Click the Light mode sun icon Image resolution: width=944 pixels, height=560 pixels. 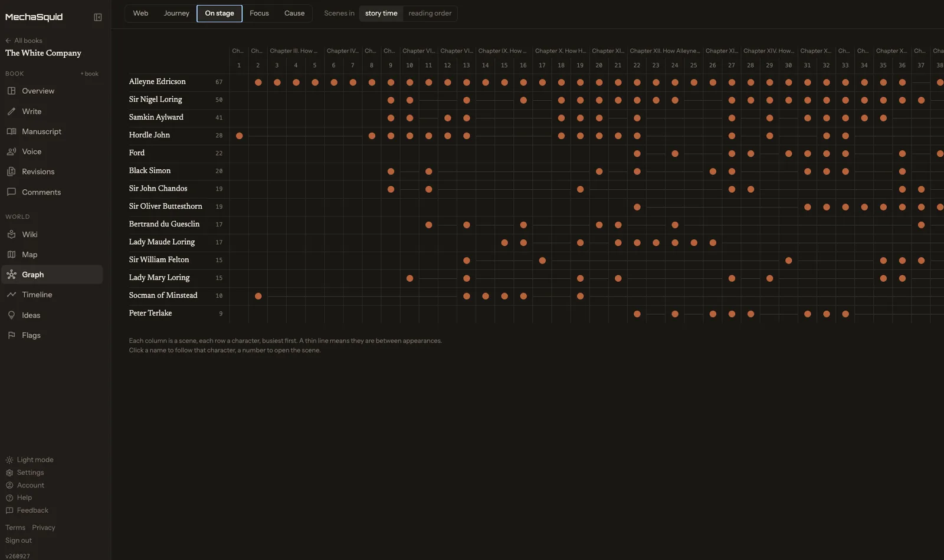(9, 460)
